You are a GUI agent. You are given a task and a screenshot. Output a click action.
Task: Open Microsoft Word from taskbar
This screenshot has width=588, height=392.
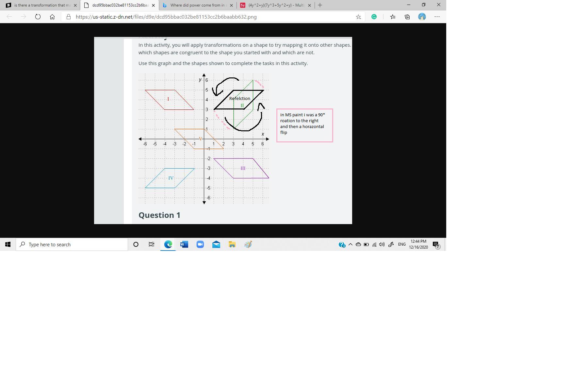(x=184, y=244)
